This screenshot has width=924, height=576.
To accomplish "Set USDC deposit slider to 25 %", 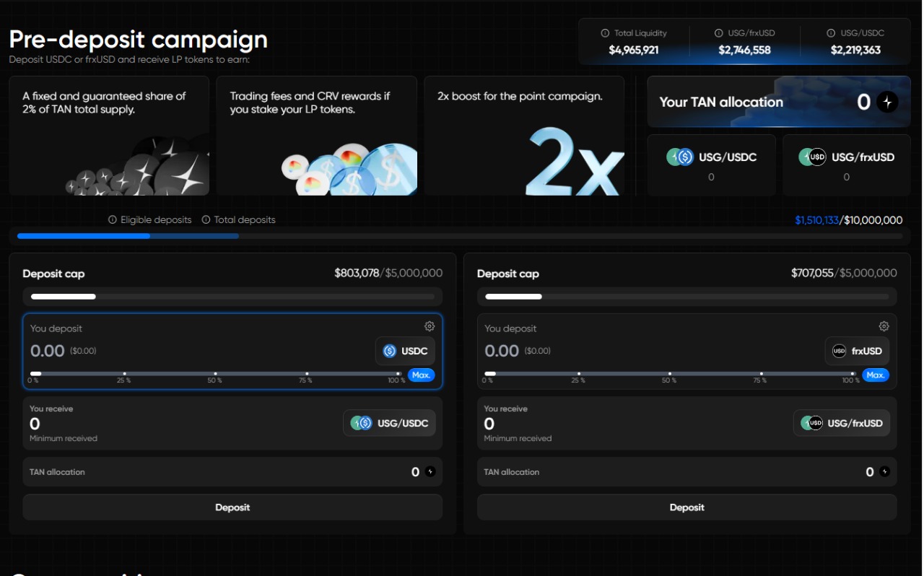I will tap(124, 374).
